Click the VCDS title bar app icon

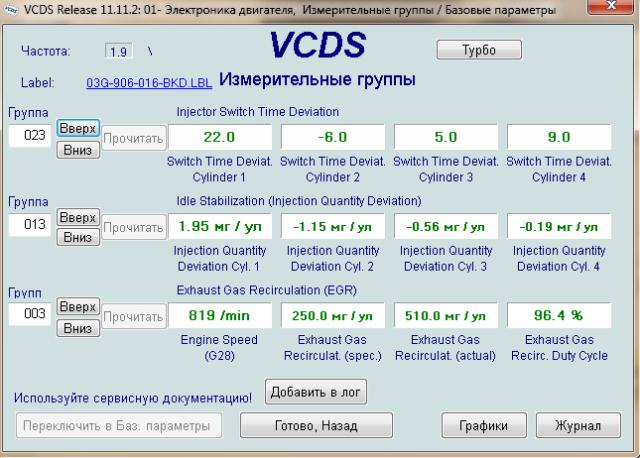pyautogui.click(x=12, y=10)
